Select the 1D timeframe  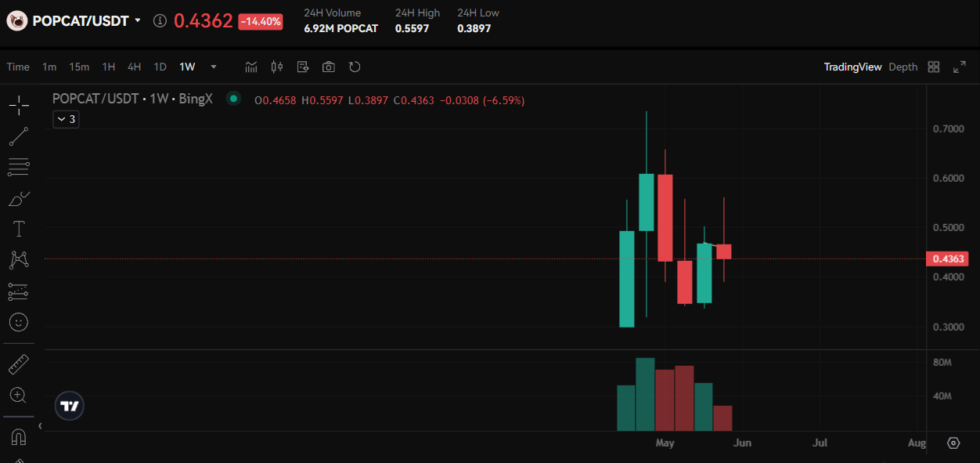[x=160, y=67]
